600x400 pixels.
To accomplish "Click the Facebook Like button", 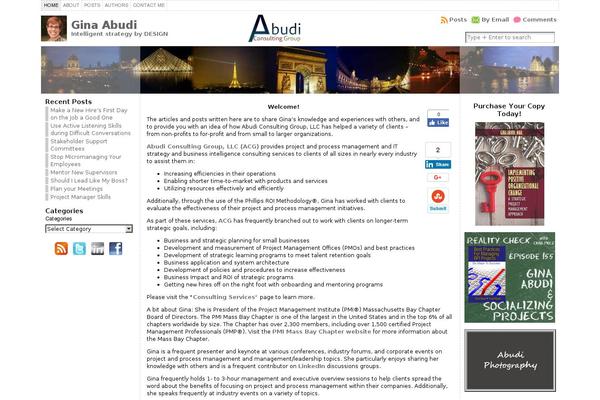I will click(438, 122).
